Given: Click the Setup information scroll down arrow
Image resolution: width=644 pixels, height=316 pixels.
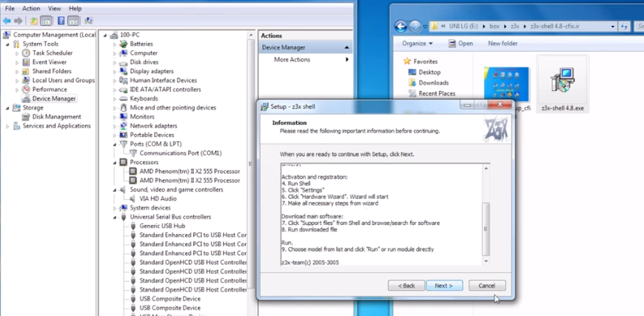Looking at the screenshot, I should tap(486, 261).
